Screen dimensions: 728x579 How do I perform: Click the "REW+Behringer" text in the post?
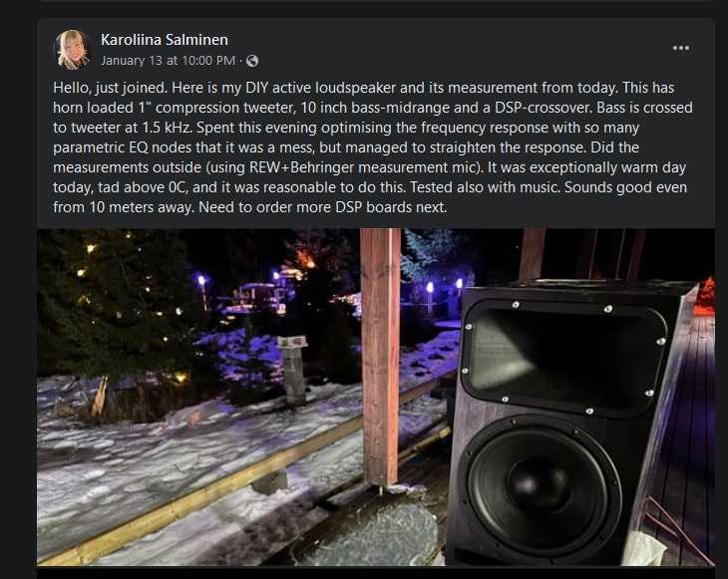point(301,167)
